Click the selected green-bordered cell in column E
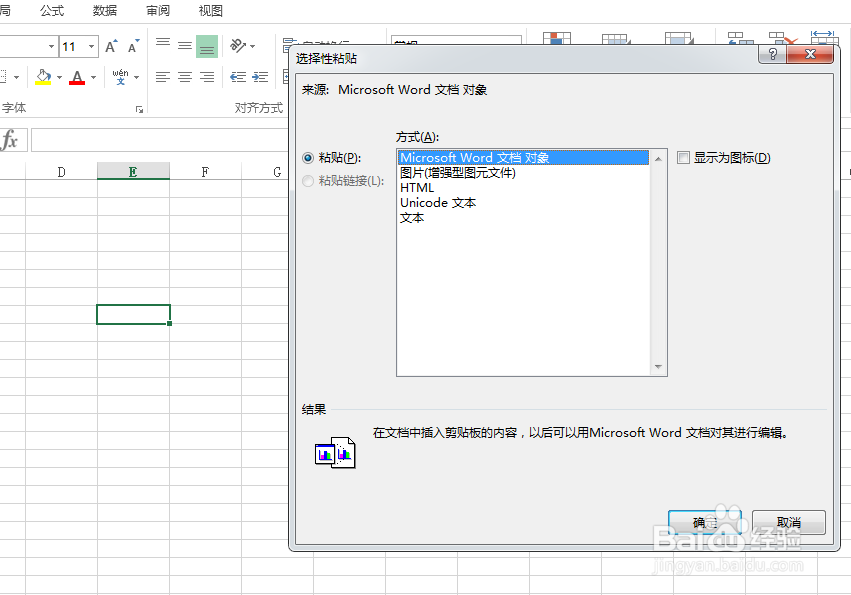The width and height of the screenshot is (851, 595). pos(134,314)
